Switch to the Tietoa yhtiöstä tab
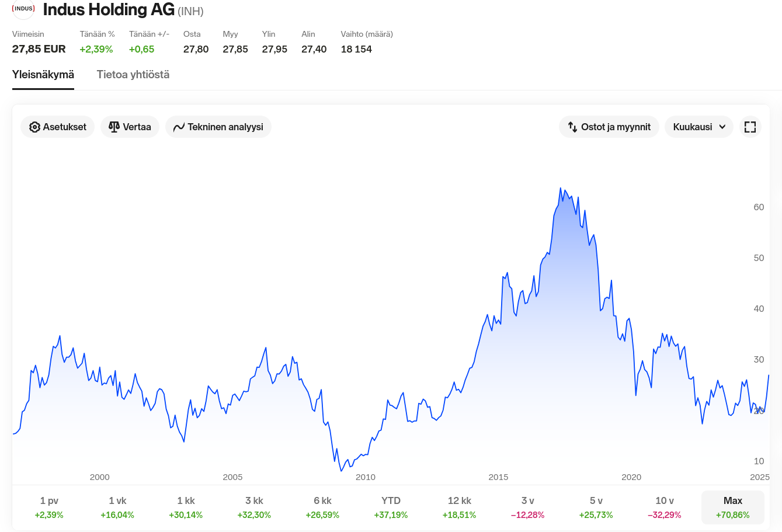Screen dimensions: 782x532 (133, 75)
